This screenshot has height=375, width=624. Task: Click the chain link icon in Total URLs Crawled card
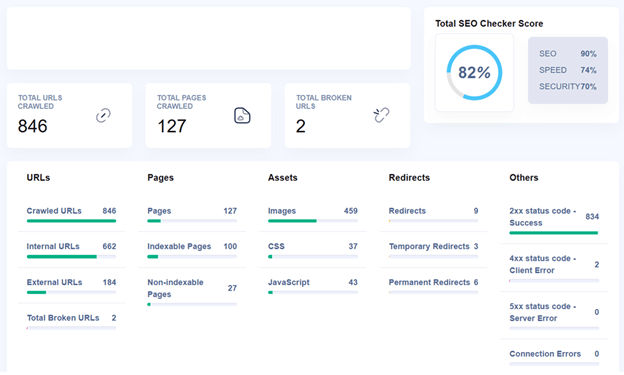[103, 115]
